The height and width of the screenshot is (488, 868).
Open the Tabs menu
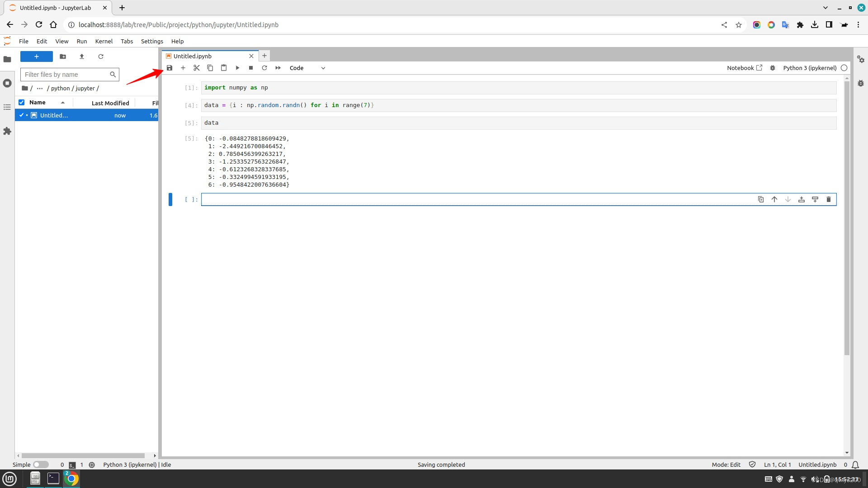(x=127, y=41)
